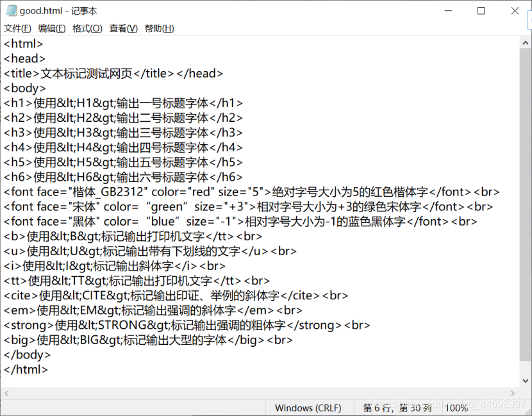Screen dimensions: 532x416
Task: Open the 文件(F) menu
Action: click(17, 28)
